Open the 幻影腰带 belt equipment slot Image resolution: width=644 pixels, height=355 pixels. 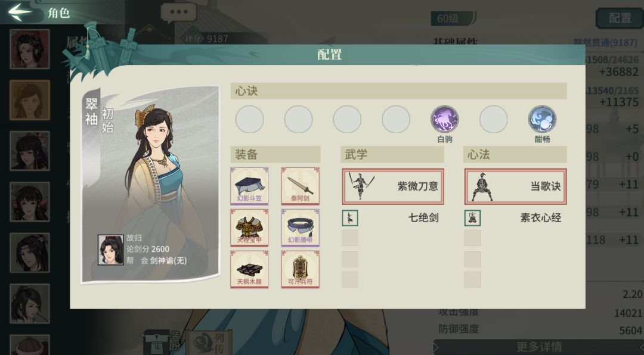[x=300, y=228]
